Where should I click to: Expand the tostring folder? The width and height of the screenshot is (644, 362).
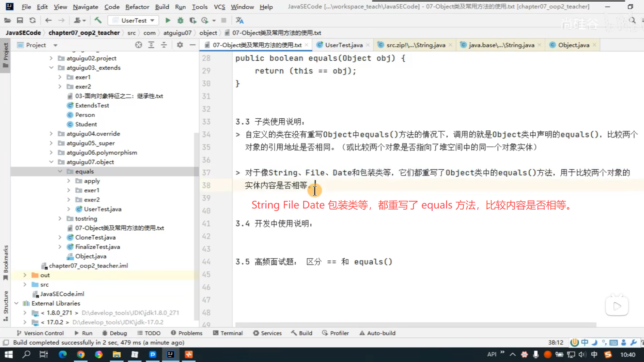pos(60,219)
